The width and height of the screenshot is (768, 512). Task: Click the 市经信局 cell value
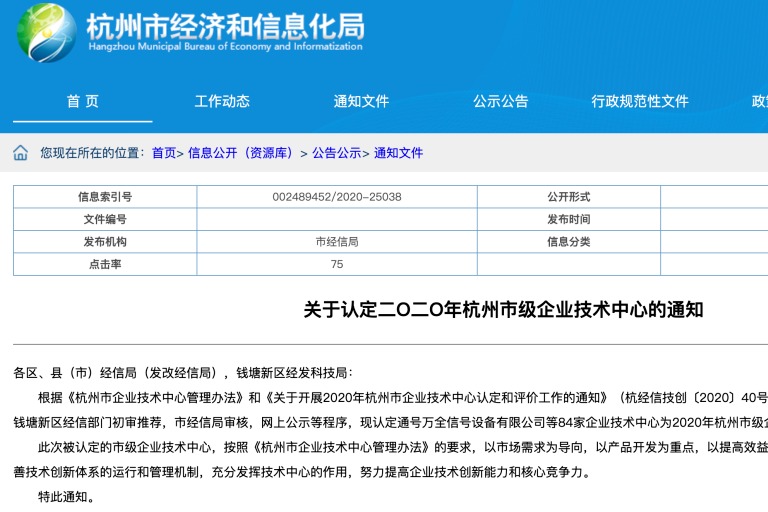point(337,242)
